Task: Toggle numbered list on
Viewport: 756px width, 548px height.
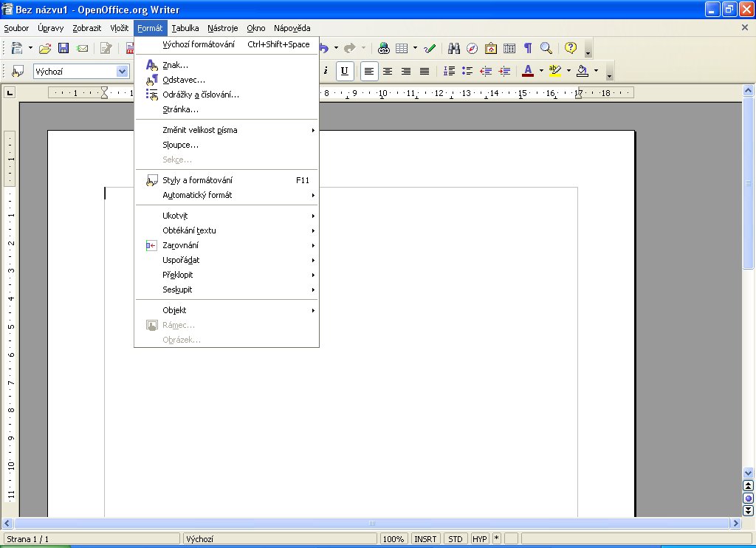Action: click(x=449, y=72)
